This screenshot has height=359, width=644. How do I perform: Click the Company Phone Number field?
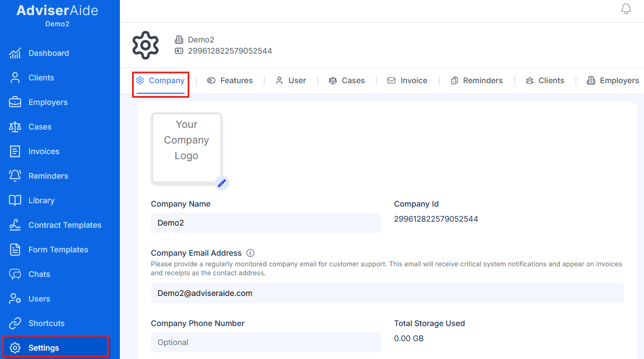266,341
